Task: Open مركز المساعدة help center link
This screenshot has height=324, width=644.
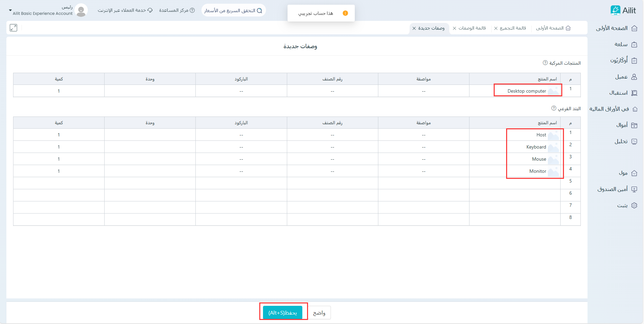Action: click(x=177, y=10)
